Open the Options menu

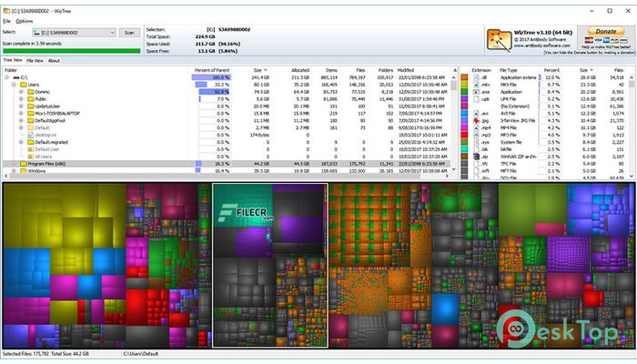coord(25,21)
